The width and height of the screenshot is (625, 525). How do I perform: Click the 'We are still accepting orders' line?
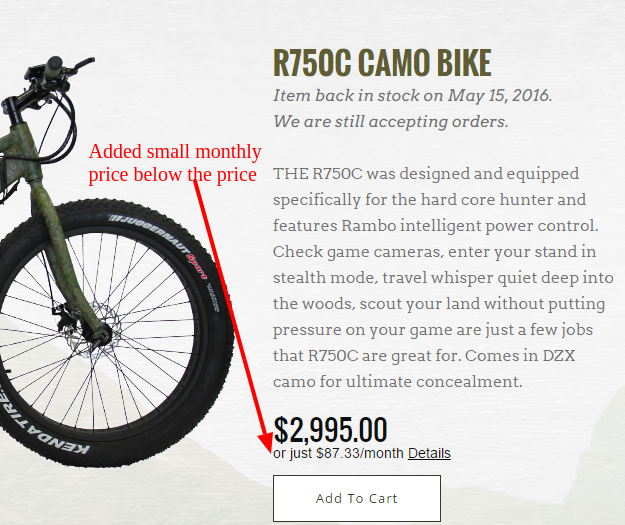(391, 122)
